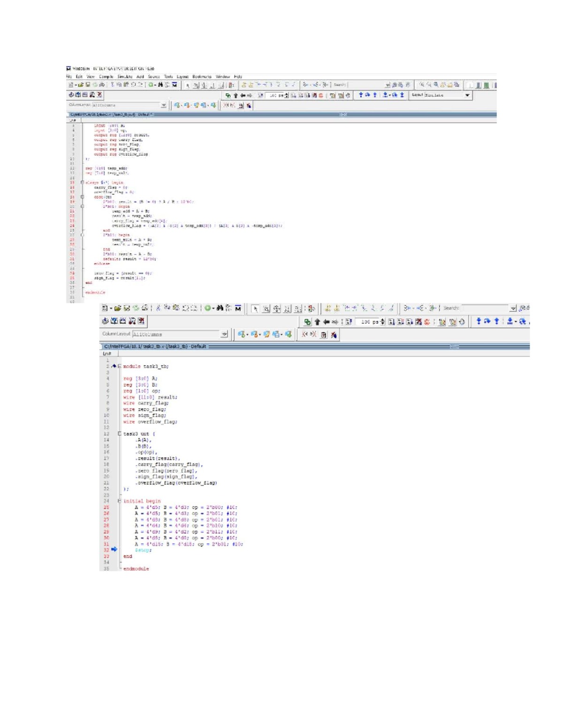This screenshot has width=563, height=728.
Task: Open the Simulate menu in upper ModelSim window
Action: tap(125, 77)
